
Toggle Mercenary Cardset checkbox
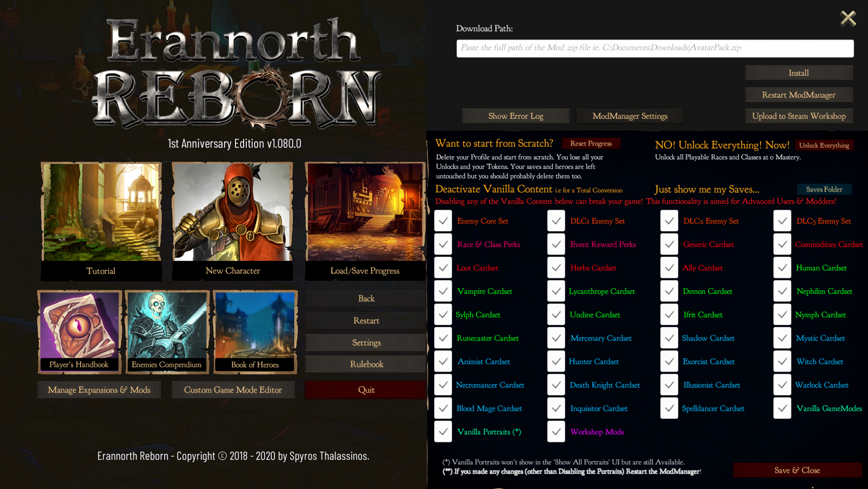tap(556, 338)
